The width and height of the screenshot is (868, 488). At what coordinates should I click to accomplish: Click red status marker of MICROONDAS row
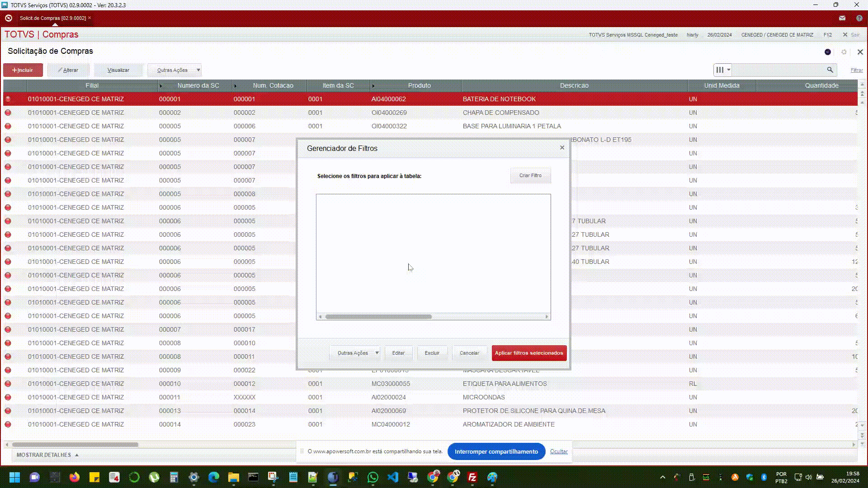[8, 397]
